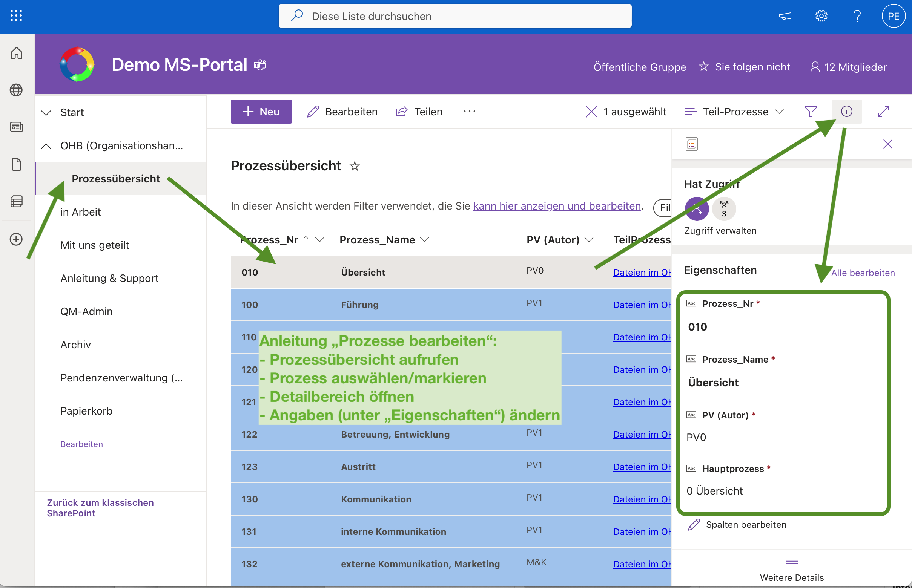Click the globe sites icon in left rail

[16, 90]
